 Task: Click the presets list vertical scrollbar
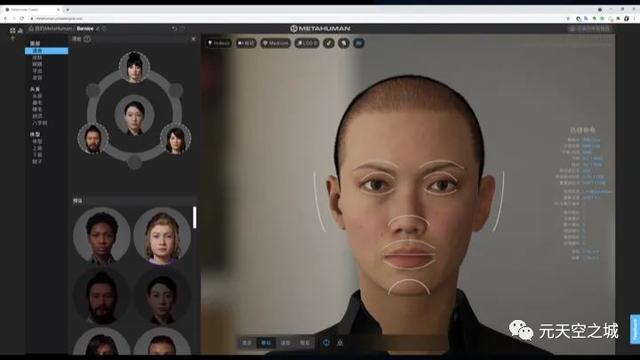coord(195,218)
